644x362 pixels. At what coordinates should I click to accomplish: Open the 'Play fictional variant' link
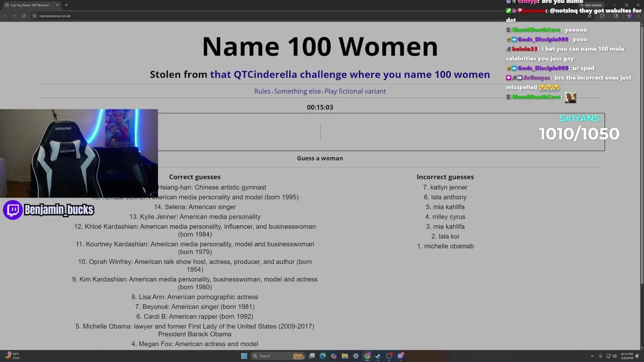355,91
